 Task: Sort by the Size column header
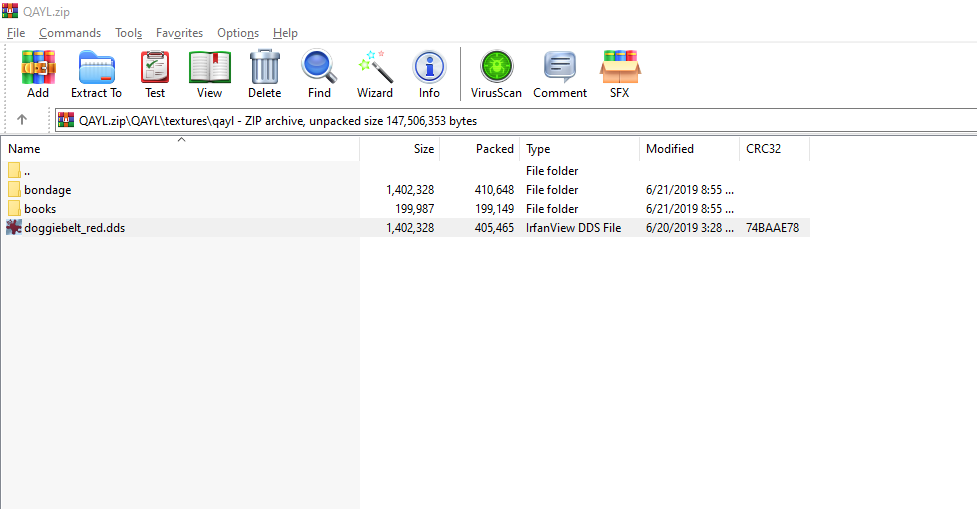tap(400, 149)
